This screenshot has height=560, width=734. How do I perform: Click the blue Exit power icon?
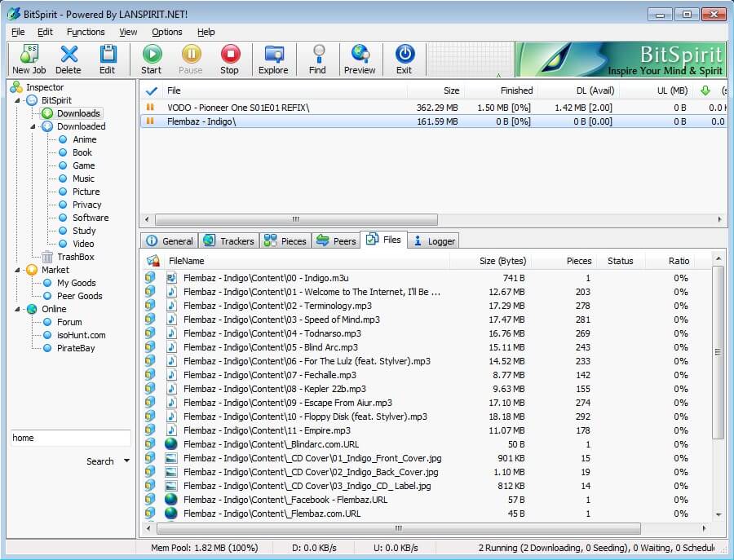pyautogui.click(x=405, y=55)
